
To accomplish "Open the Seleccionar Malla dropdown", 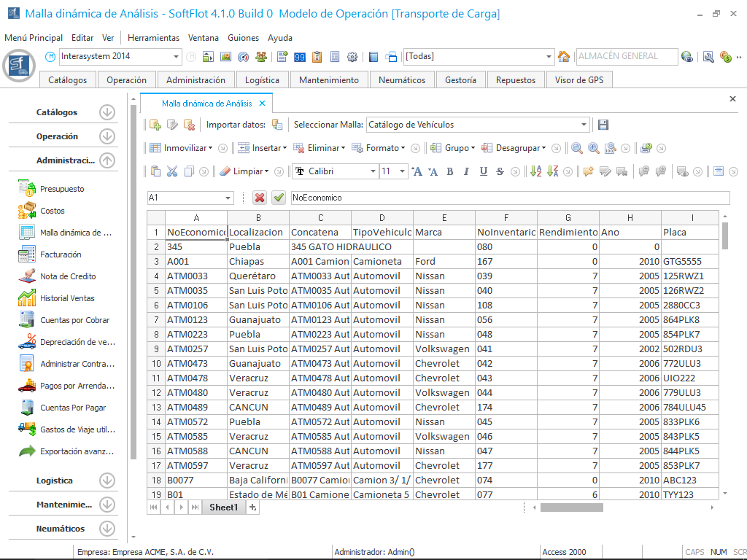I will click(584, 125).
